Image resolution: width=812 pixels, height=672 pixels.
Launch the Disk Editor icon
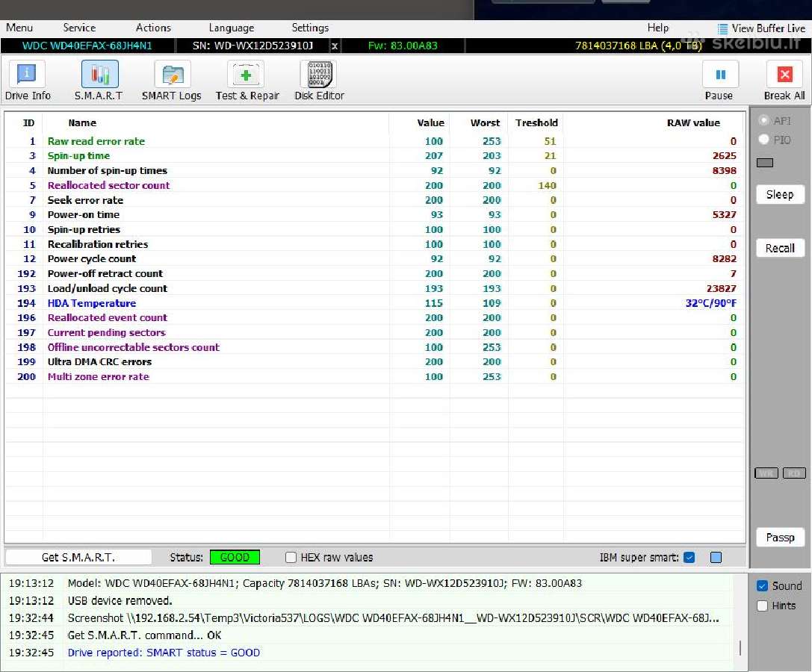[318, 74]
